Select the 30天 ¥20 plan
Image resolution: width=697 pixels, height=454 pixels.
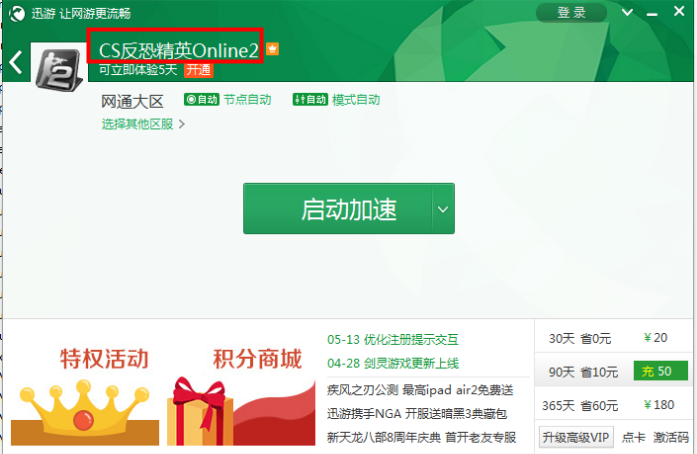[x=613, y=338]
